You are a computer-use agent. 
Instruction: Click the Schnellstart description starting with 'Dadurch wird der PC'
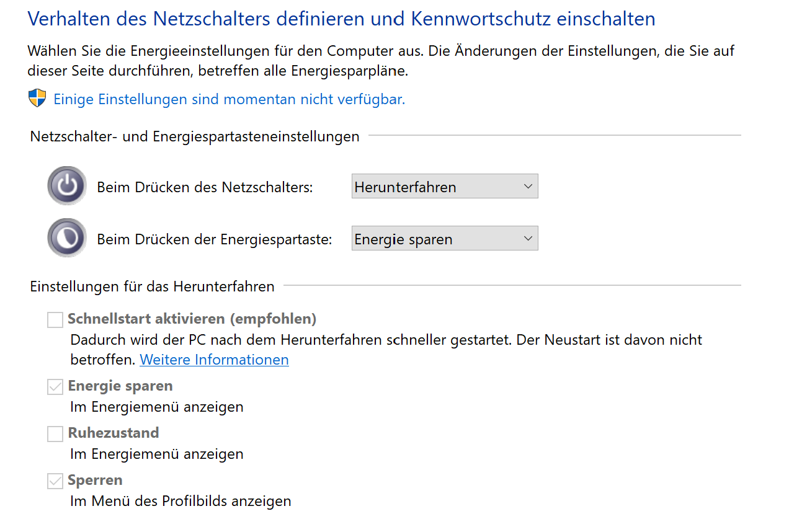click(386, 340)
